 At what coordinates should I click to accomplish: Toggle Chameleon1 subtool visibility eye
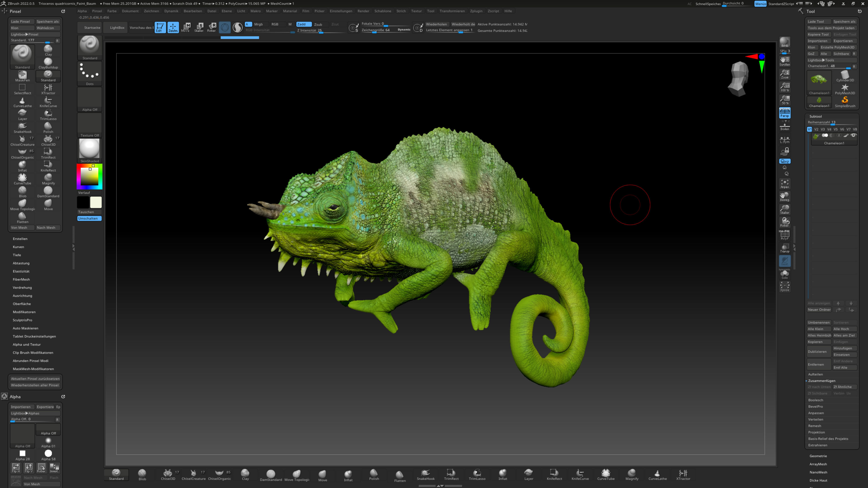[x=853, y=135]
